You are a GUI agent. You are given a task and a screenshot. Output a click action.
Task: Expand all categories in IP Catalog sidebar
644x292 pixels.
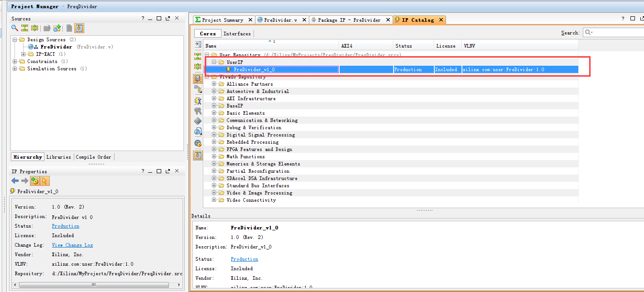coord(198,67)
